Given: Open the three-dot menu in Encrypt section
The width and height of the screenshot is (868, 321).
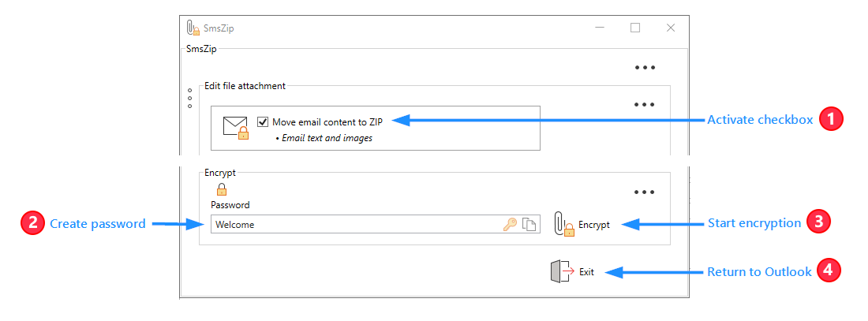Looking at the screenshot, I should pos(645,192).
